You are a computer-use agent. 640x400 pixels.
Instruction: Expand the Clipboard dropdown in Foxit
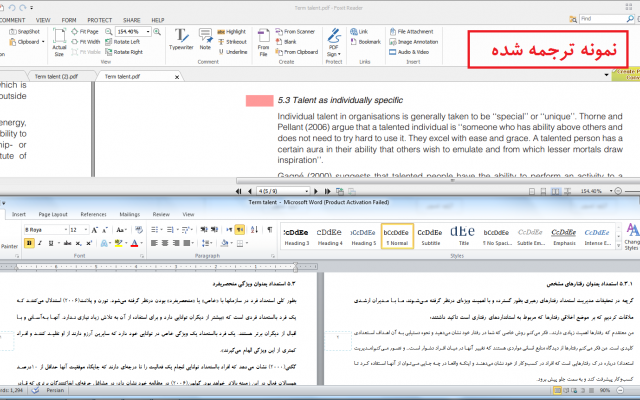[43, 42]
